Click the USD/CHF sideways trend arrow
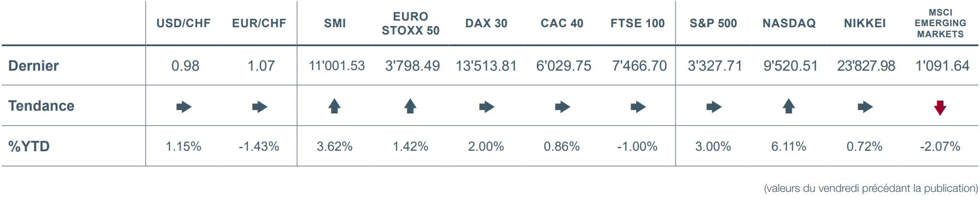980x203 pixels. click(x=184, y=107)
